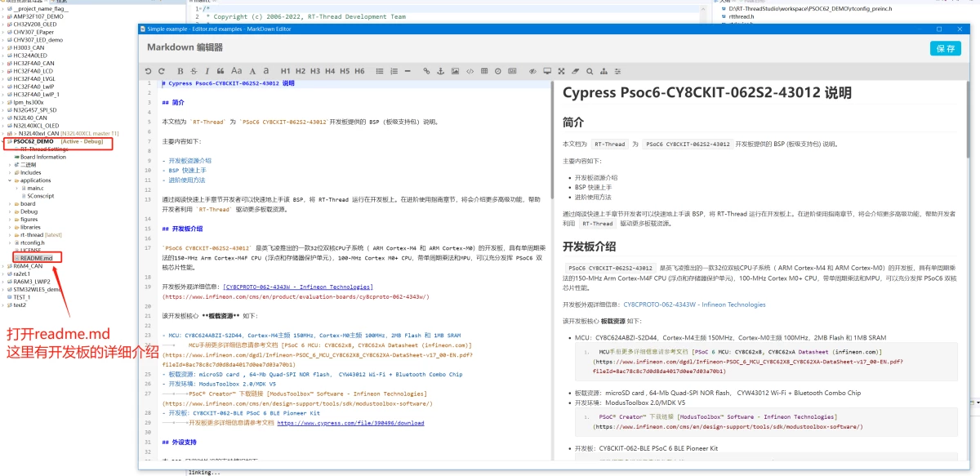
Task: Apply strikethrough formatting with the S icon
Action: point(194,71)
